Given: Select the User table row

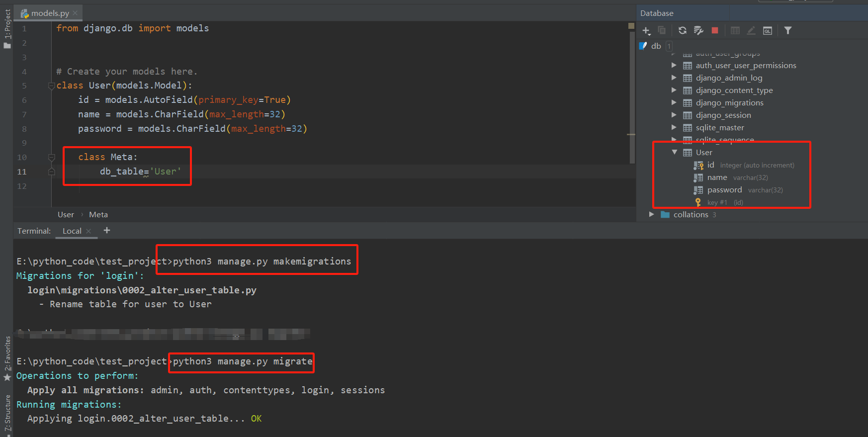Looking at the screenshot, I should click(752, 153).
